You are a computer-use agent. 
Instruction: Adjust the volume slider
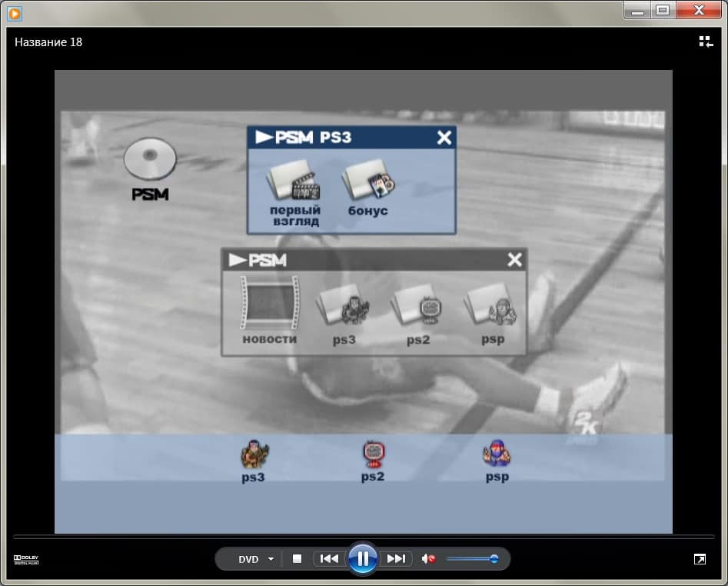click(x=472, y=559)
